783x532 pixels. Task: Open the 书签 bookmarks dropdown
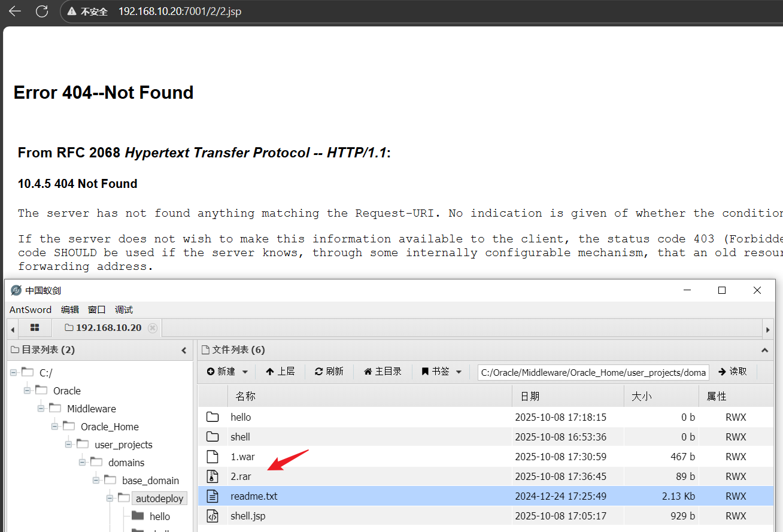pos(442,372)
